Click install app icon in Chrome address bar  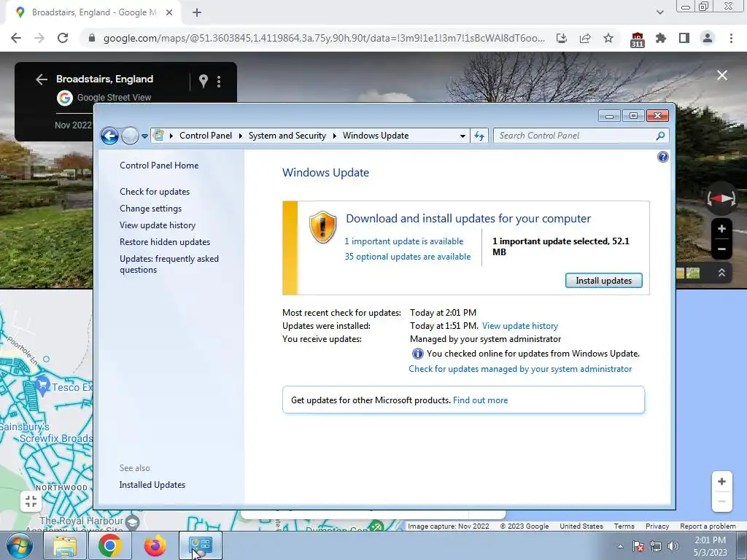click(x=562, y=38)
